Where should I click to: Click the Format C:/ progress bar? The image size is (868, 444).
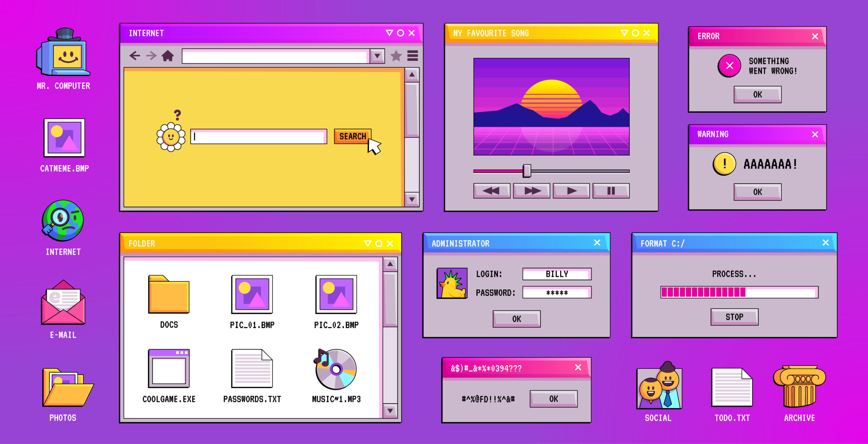[x=739, y=292]
